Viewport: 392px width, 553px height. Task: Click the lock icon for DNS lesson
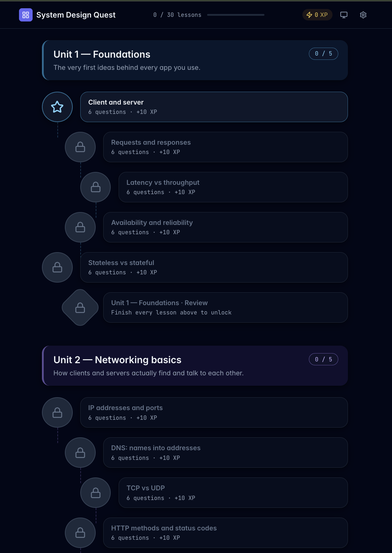pyautogui.click(x=80, y=452)
